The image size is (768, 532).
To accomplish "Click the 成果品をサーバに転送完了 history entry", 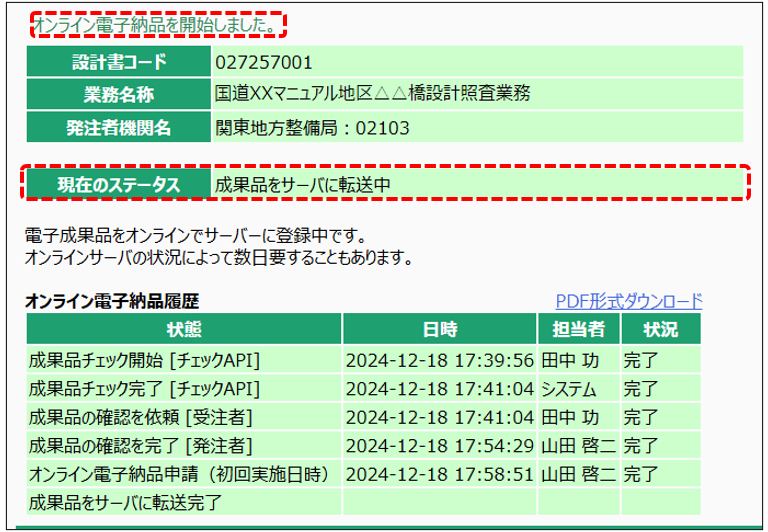I will 126,501.
